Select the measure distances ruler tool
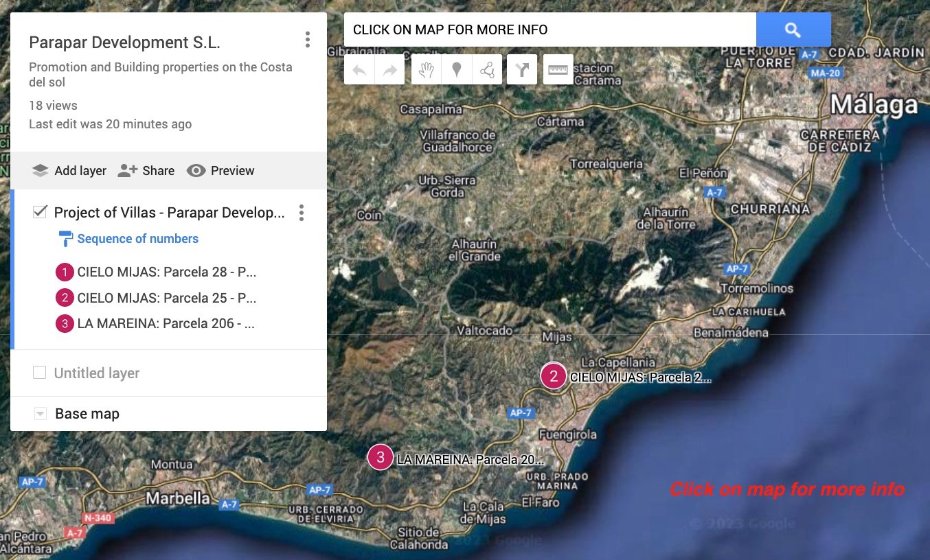 pyautogui.click(x=558, y=70)
